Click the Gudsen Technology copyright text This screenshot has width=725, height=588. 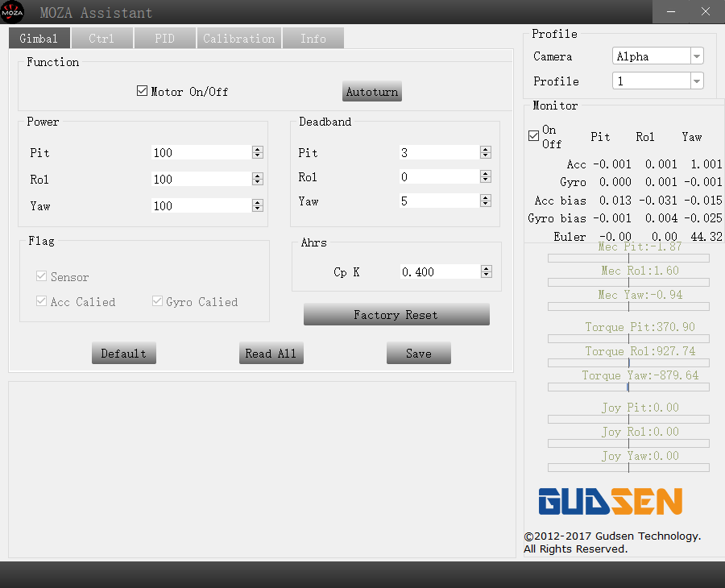(612, 542)
